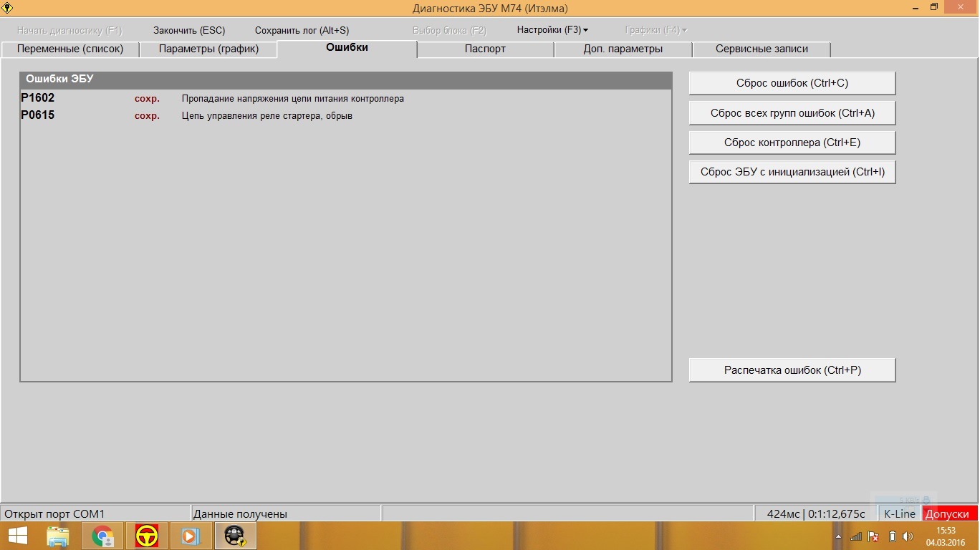Viewport: 980px width, 550px height.
Task: Select error code P0615
Action: [38, 115]
